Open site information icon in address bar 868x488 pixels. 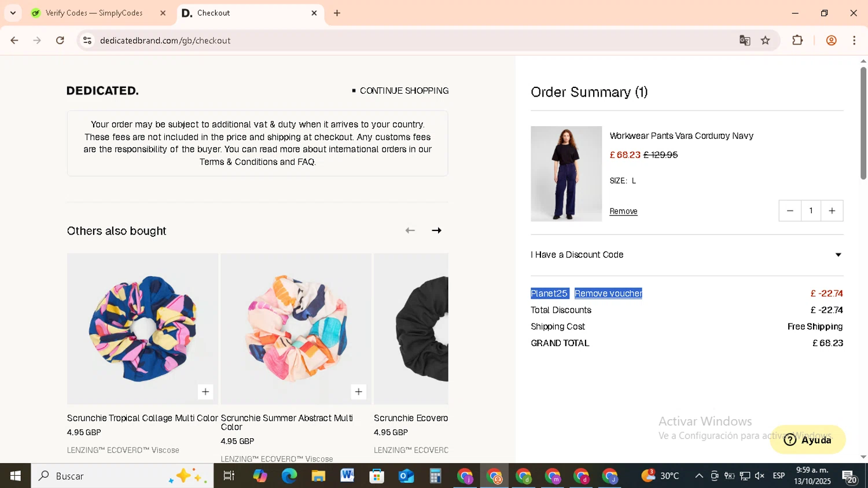pos(87,41)
